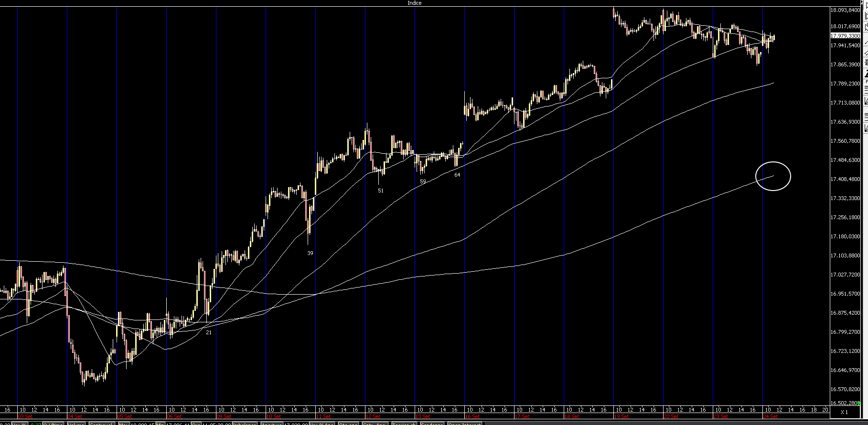Viewport: 868px width, 425px height.
Task: Click the 16.875,4200 price level
Action: point(845,313)
